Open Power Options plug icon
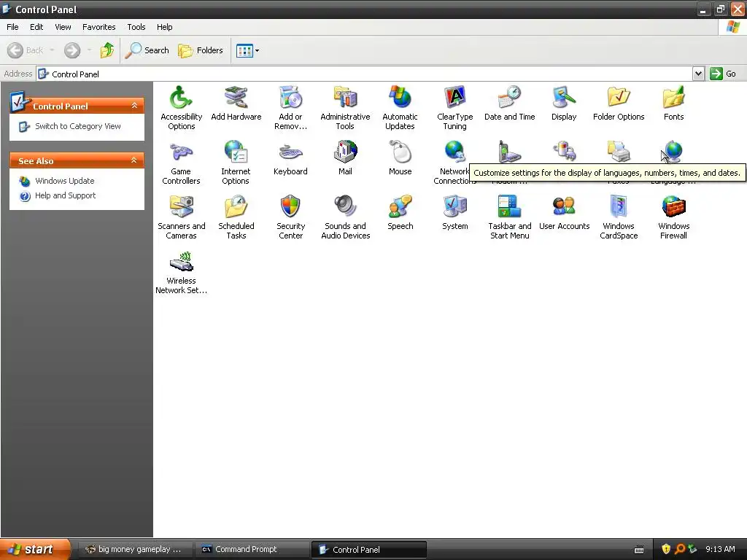 564,152
